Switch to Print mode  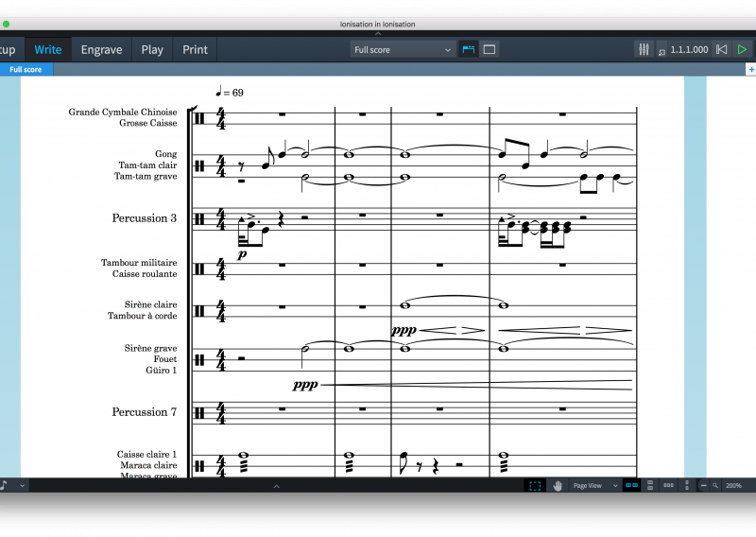(195, 50)
